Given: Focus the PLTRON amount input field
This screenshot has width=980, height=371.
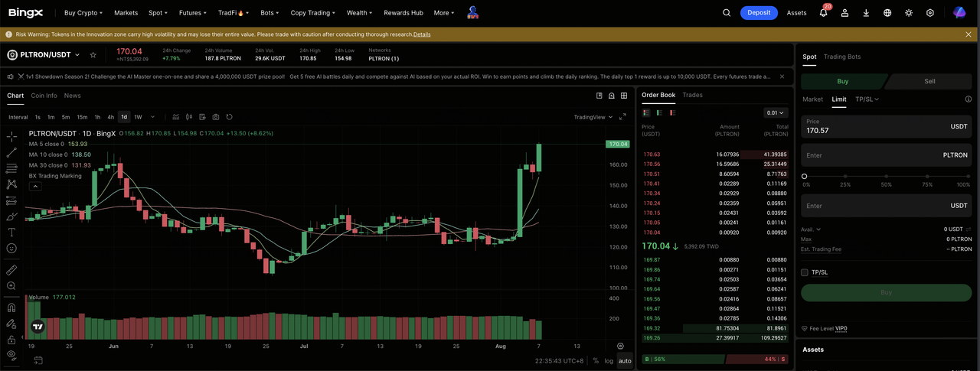Looking at the screenshot, I should click(887, 155).
